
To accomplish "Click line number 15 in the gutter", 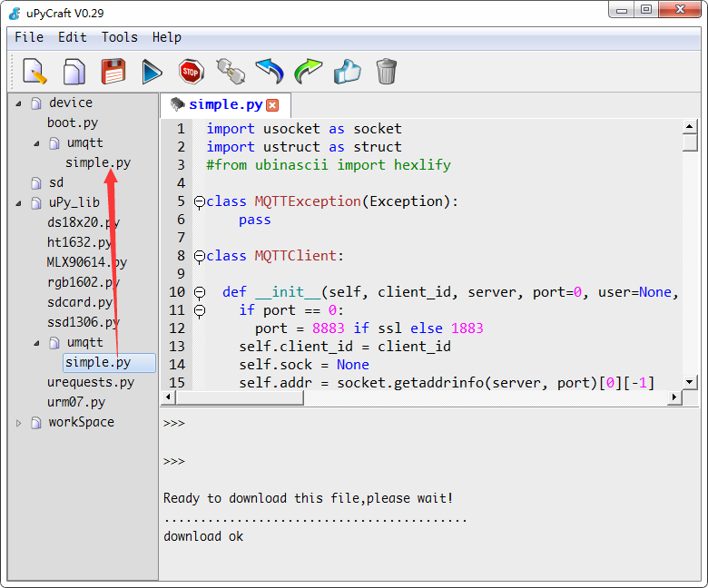I will pyautogui.click(x=177, y=383).
